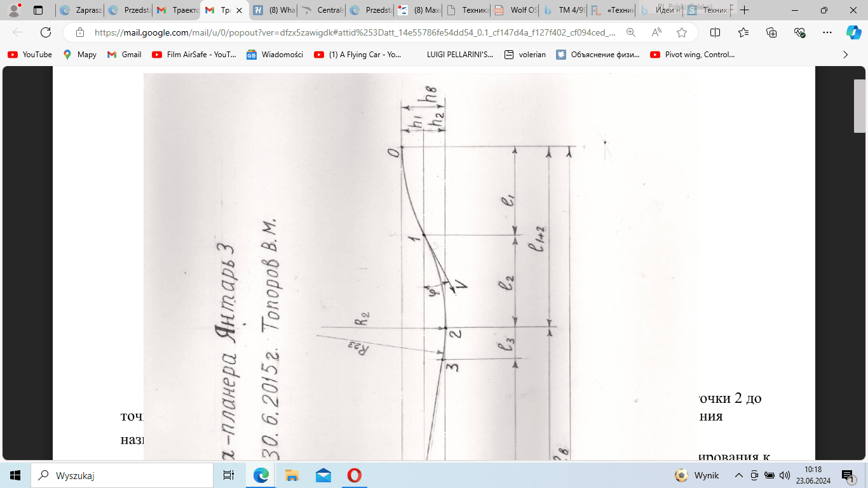Click the Read aloud icon in address bar
Image resolution: width=868 pixels, height=488 pixels.
656,32
